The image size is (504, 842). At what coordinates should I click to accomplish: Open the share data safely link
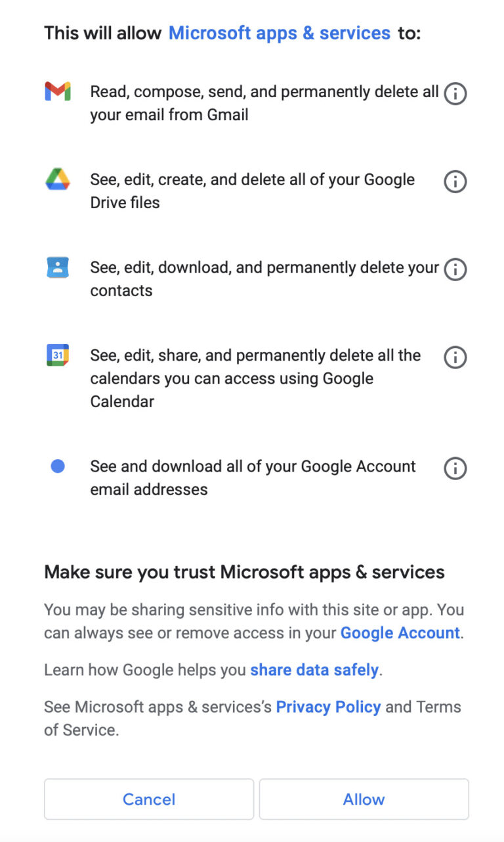point(314,670)
